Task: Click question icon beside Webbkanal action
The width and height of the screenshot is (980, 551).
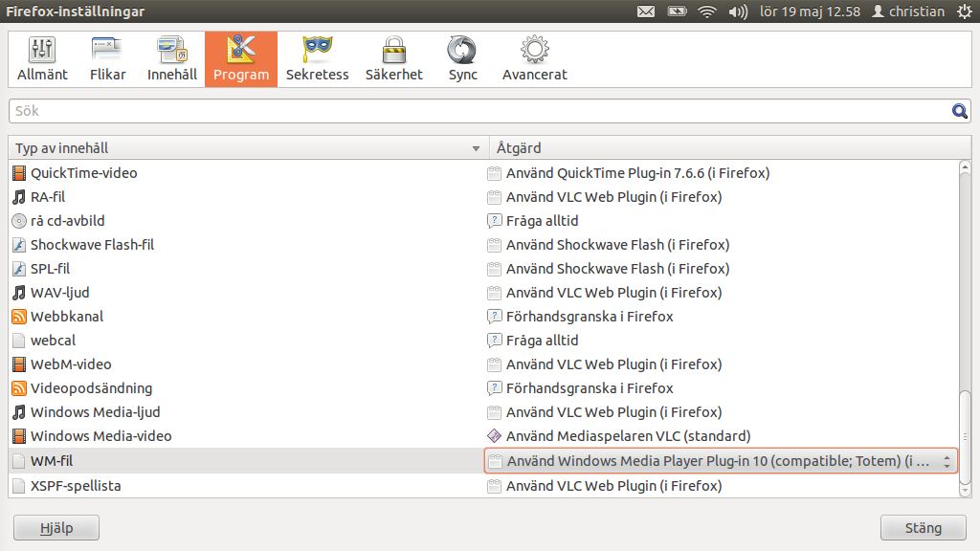Action: point(495,317)
